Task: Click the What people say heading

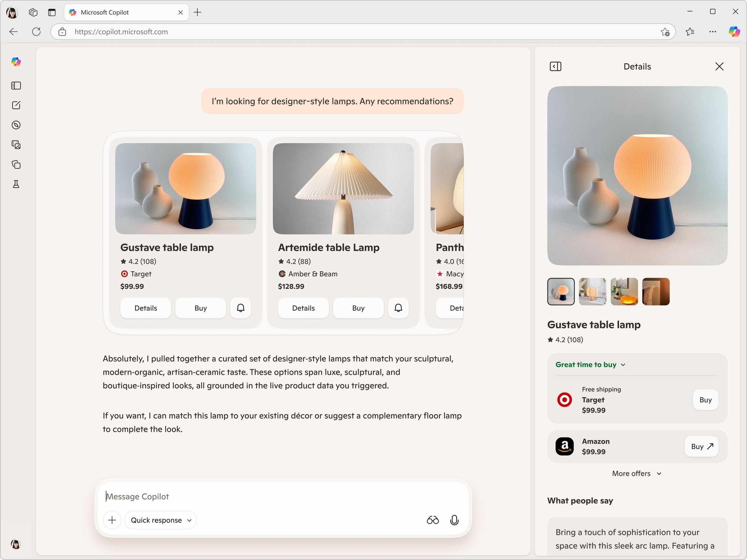Action: [580, 501]
